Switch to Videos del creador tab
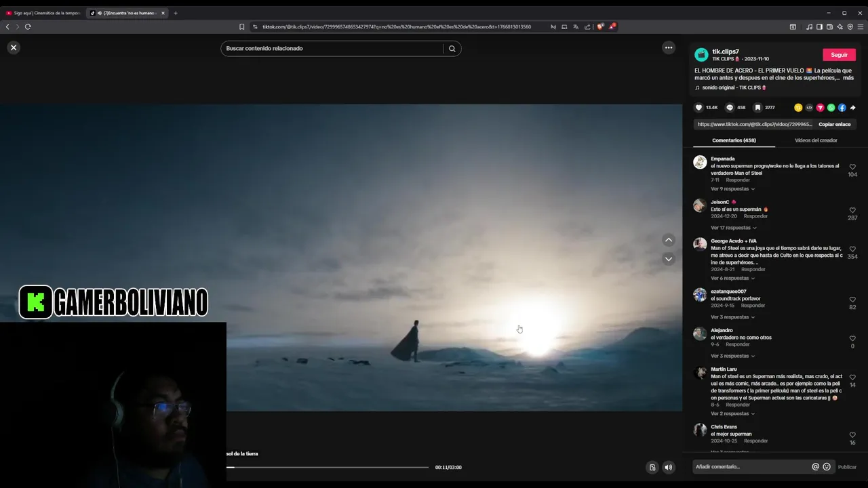The width and height of the screenshot is (868, 488). 816,140
